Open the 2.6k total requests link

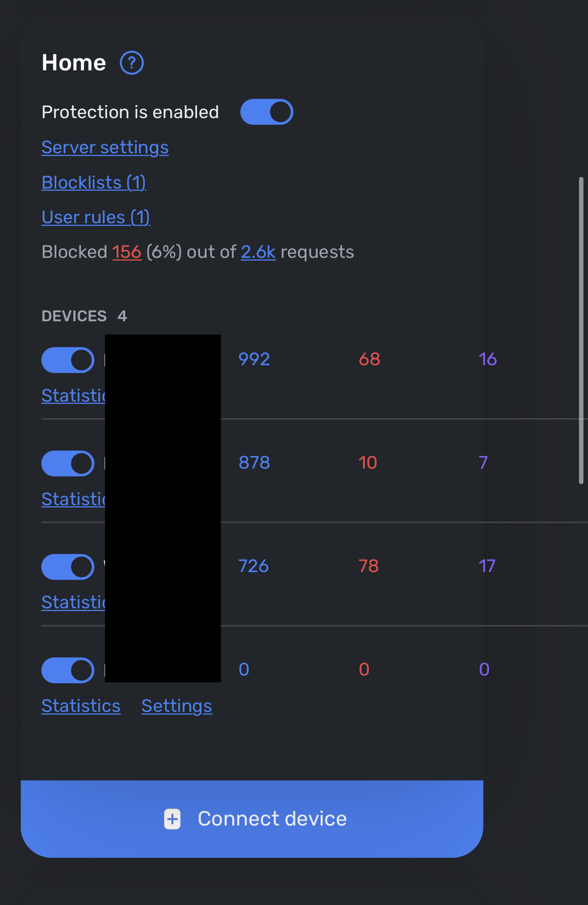point(258,251)
